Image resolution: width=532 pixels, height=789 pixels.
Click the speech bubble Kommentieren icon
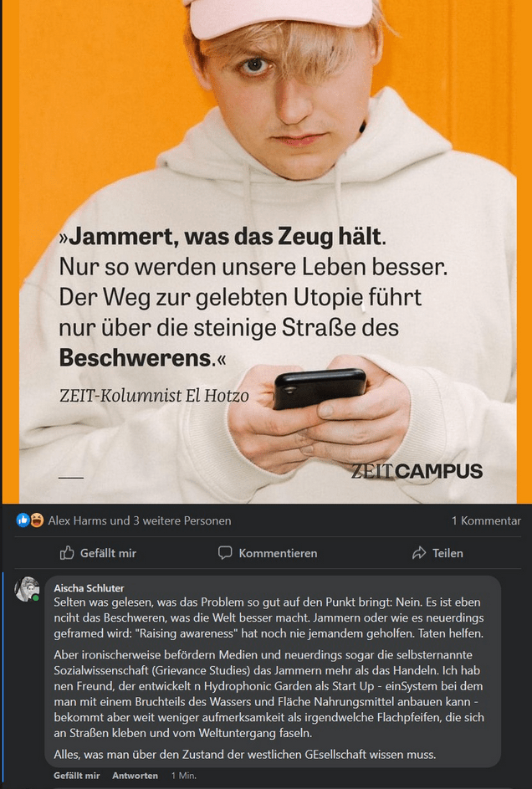click(x=225, y=552)
